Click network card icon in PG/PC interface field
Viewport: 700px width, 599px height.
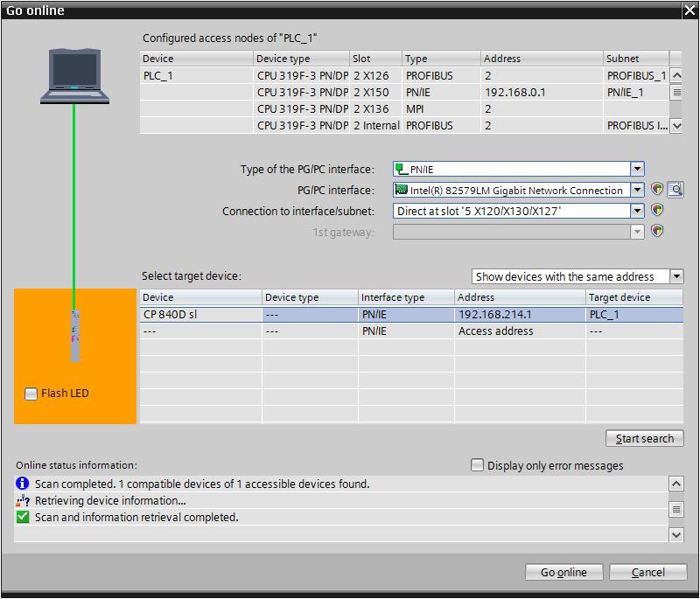coord(402,190)
